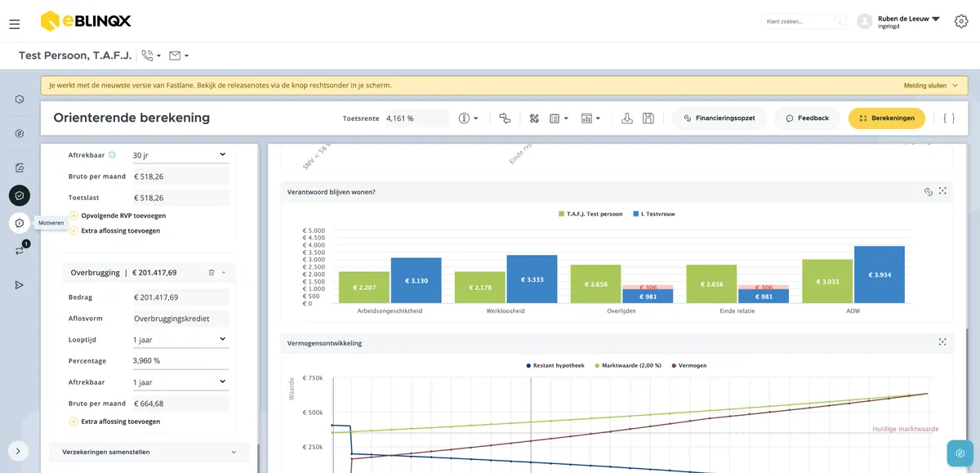Click the link icon on Verantwoord blijven wonen
The width and height of the screenshot is (980, 473).
pos(928,191)
